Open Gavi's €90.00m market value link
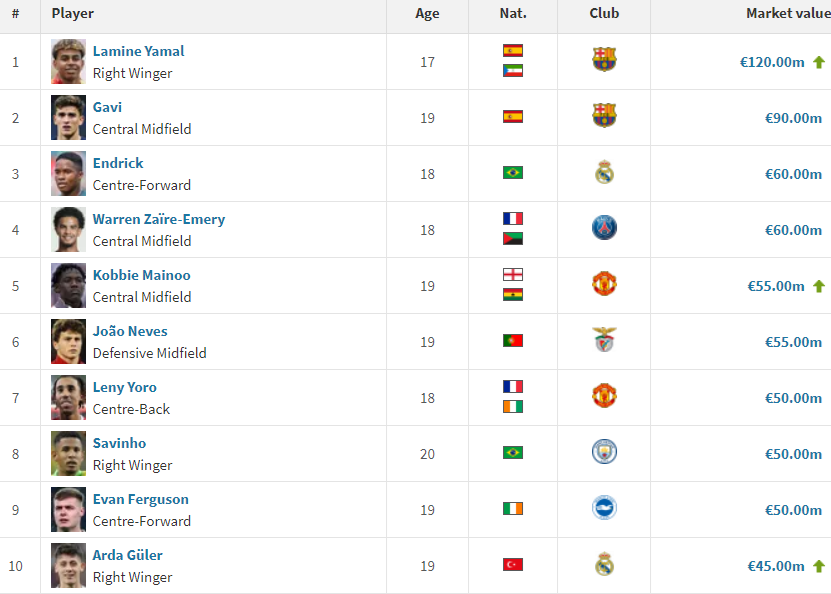 pos(793,118)
